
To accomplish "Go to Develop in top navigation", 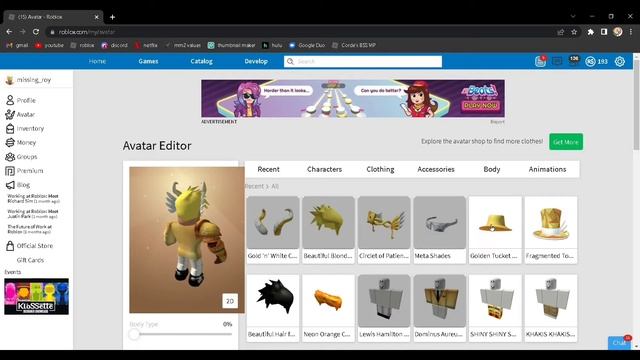I will 256,61.
